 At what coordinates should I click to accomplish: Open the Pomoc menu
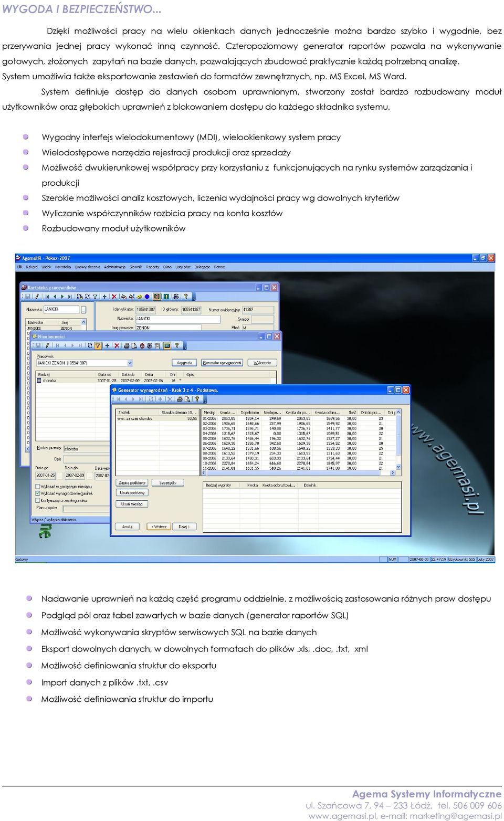point(219,267)
